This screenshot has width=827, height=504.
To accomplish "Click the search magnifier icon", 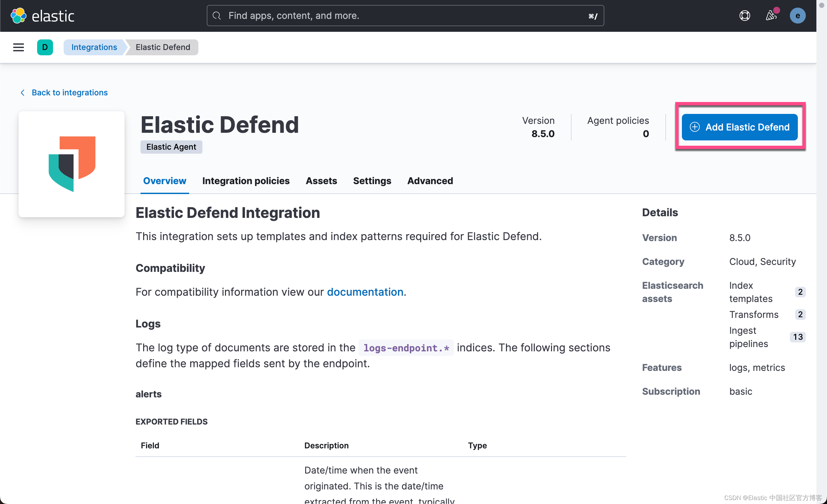I will tap(217, 16).
